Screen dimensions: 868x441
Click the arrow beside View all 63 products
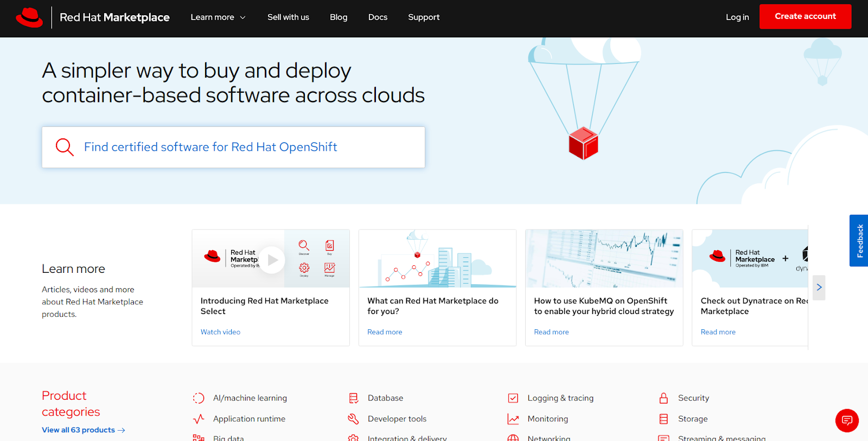122,430
